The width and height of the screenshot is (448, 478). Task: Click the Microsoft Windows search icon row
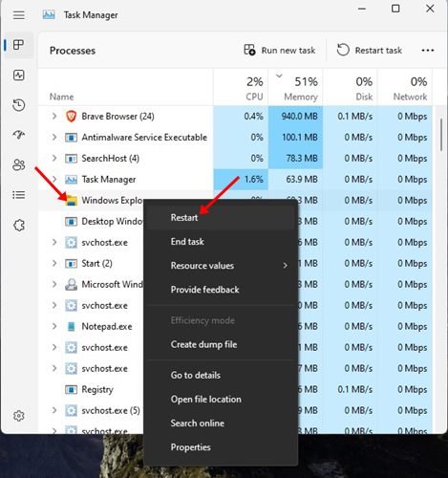[71, 284]
